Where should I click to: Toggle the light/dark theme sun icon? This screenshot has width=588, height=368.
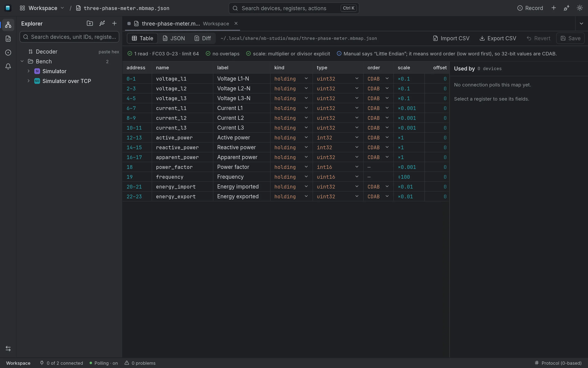point(579,8)
